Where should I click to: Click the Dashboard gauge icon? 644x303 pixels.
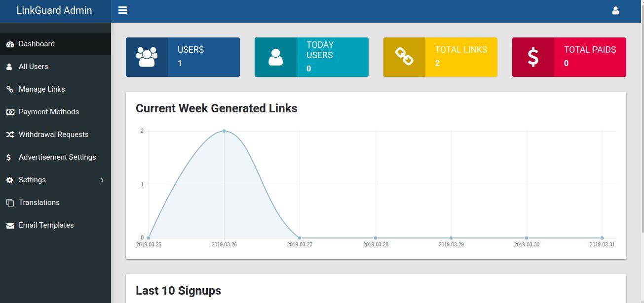[x=10, y=44]
